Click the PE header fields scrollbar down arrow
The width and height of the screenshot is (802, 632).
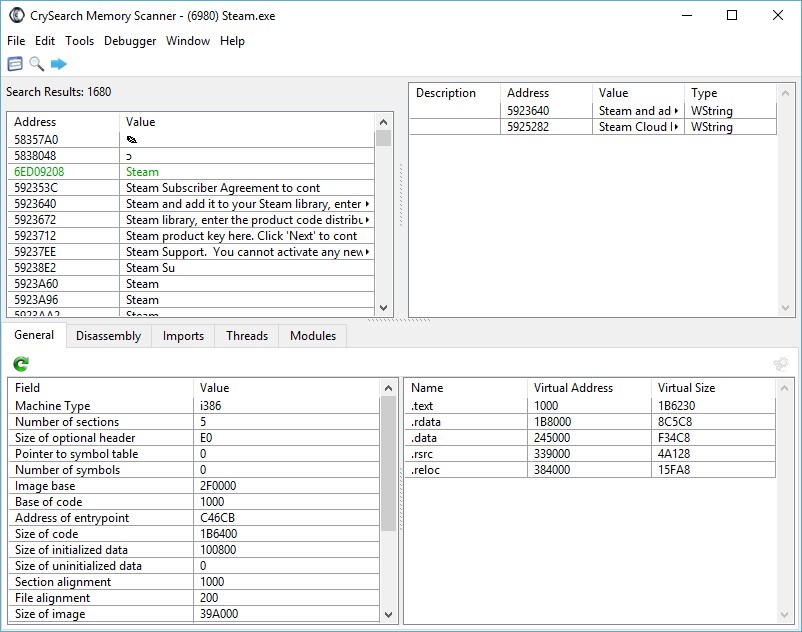pos(388,614)
